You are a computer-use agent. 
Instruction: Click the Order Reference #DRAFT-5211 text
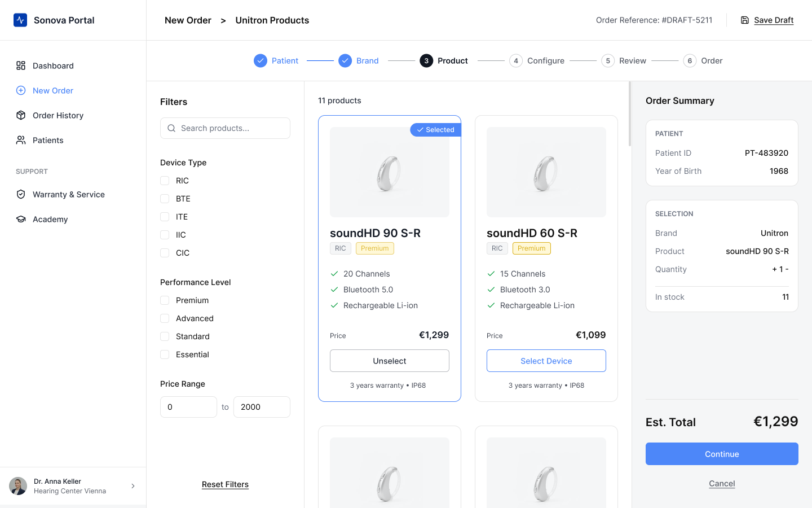click(x=654, y=20)
